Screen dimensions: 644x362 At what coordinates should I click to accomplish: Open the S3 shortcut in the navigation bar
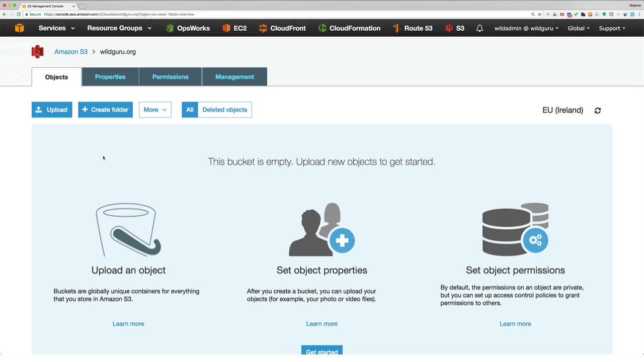(x=455, y=28)
